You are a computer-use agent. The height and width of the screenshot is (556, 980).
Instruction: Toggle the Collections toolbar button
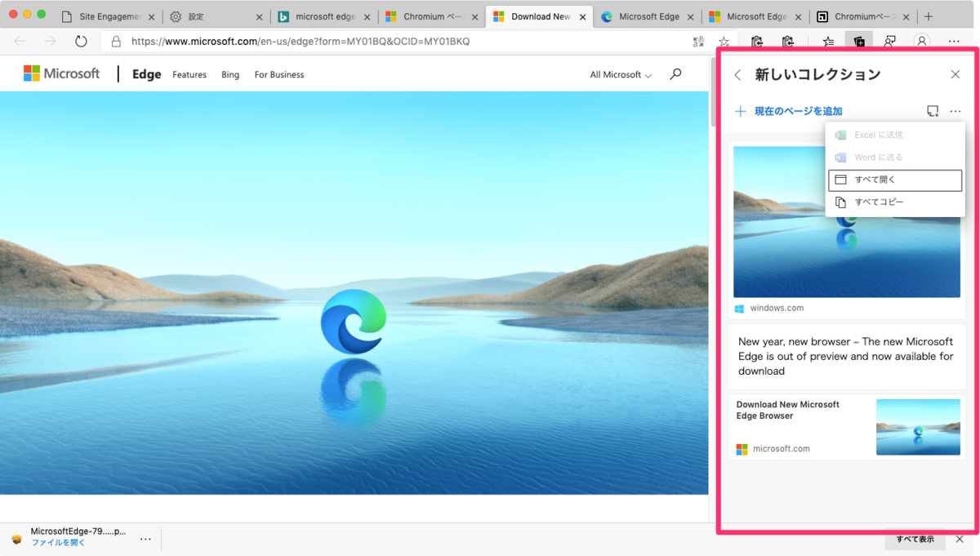coord(859,42)
